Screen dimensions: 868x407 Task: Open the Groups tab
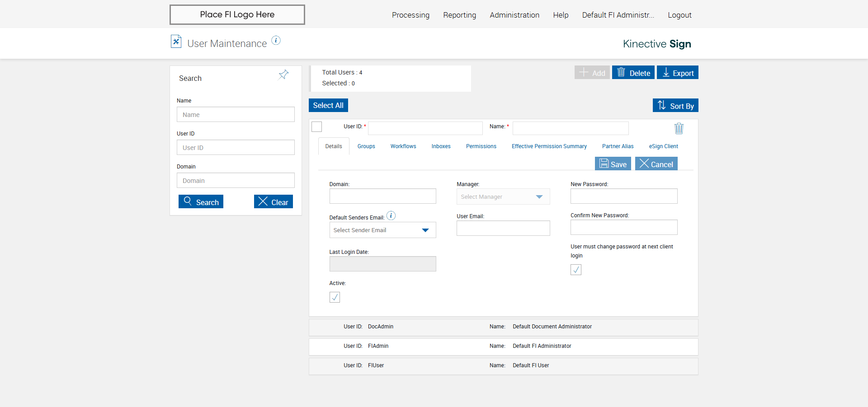[366, 146]
